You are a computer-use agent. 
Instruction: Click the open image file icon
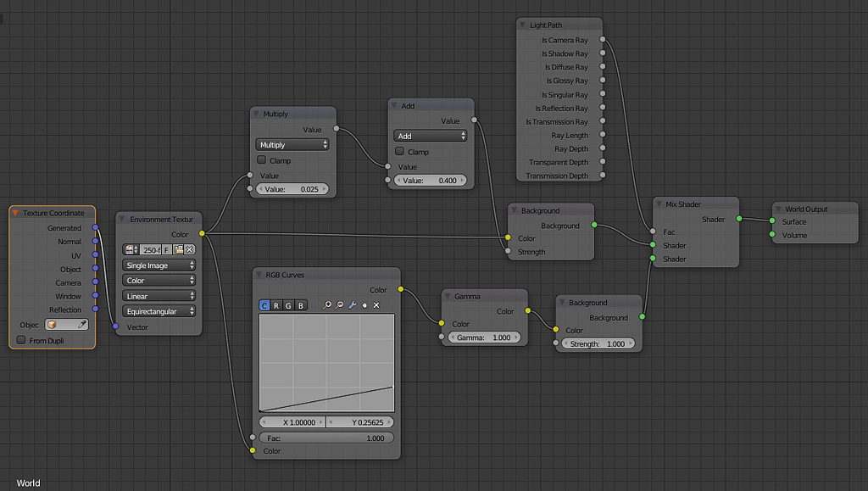178,249
